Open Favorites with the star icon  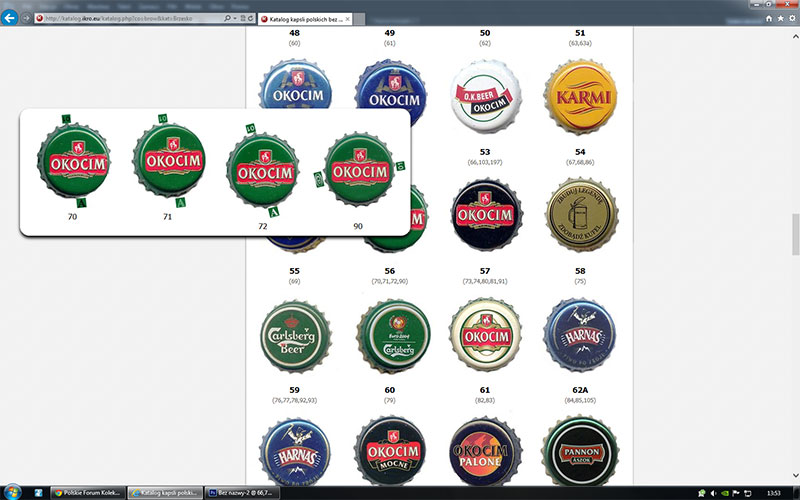[779, 18]
